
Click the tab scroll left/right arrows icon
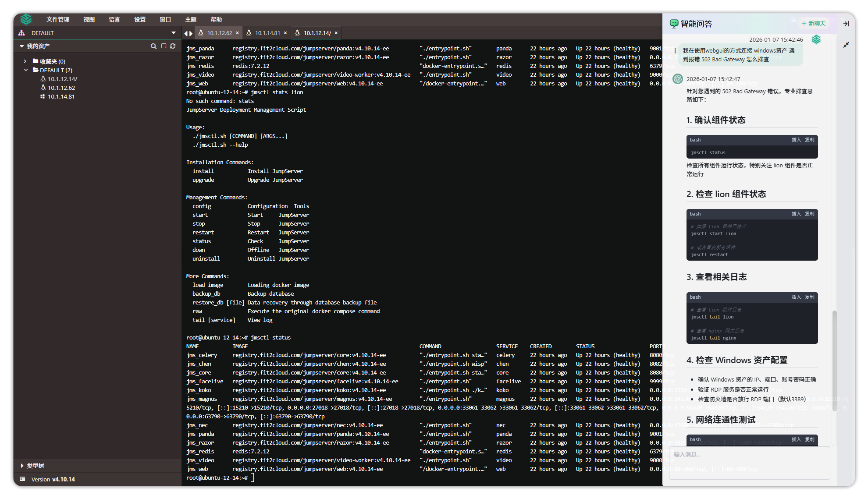[x=189, y=33]
